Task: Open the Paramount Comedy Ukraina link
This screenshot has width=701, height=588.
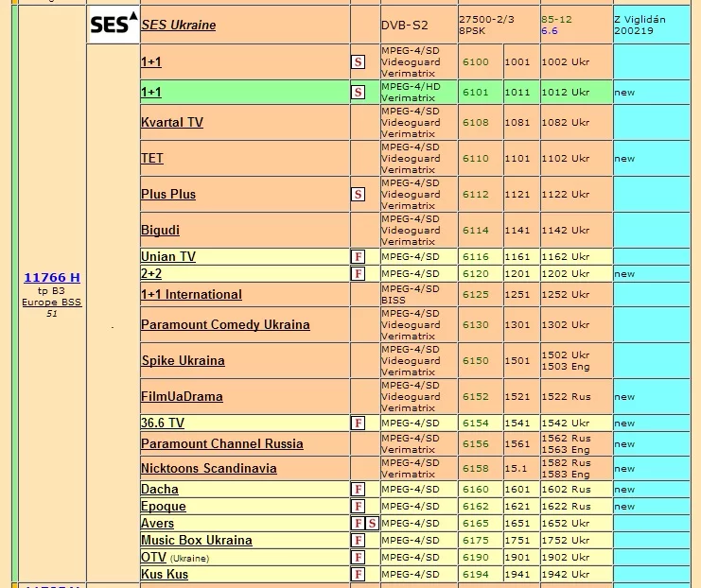Action: pos(225,325)
